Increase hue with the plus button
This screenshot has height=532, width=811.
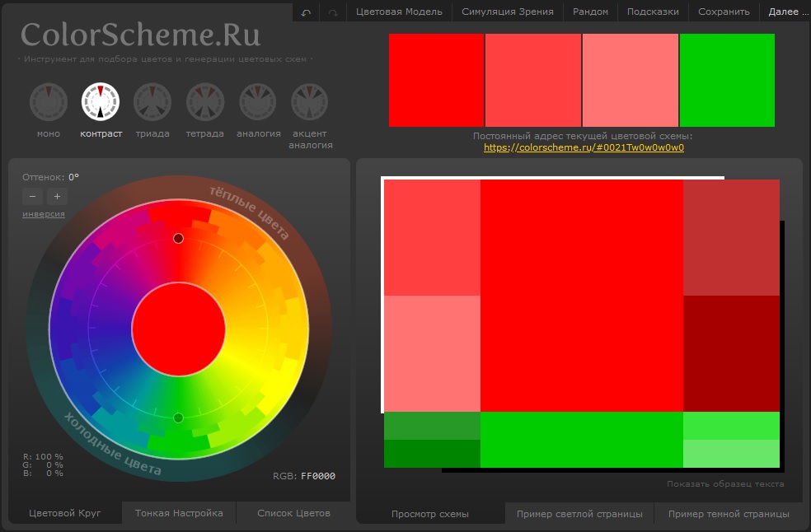[58, 197]
